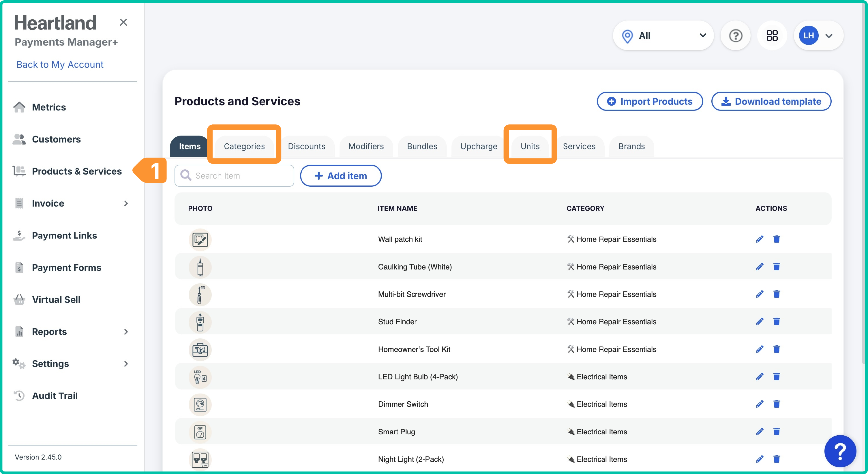Edit the Smart Plug item
This screenshot has height=474, width=868.
coord(760,432)
